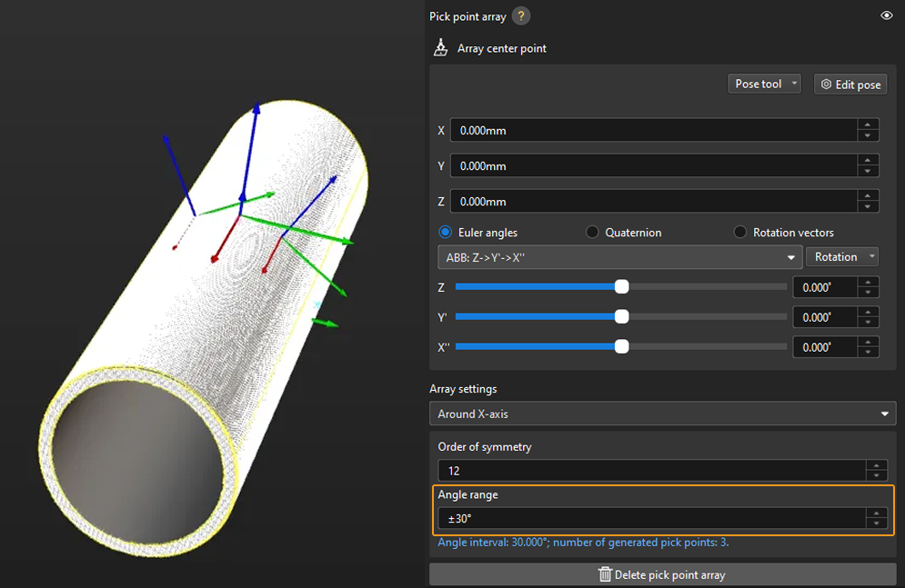Screen dimensions: 905x588
Task: Select the Quaternion radio button
Action: point(592,233)
